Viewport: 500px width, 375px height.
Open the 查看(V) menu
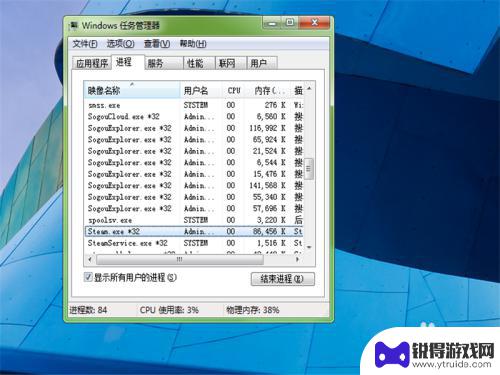coord(157,44)
